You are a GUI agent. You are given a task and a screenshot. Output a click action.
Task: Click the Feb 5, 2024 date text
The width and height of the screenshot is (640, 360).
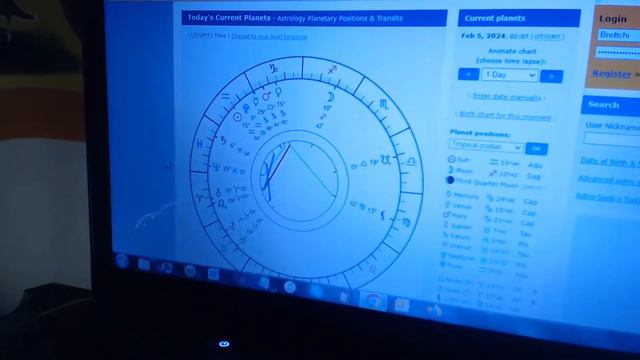tap(483, 36)
